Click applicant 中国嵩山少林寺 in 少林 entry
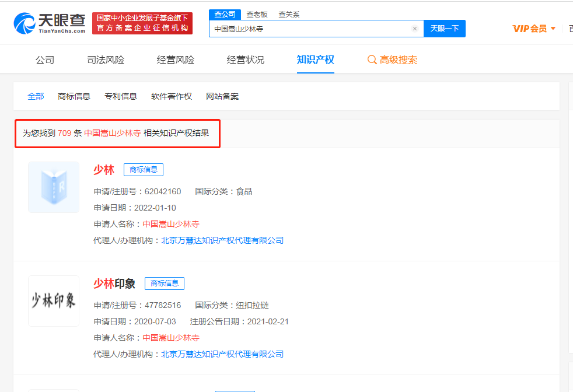This screenshot has width=573, height=392. [x=170, y=224]
